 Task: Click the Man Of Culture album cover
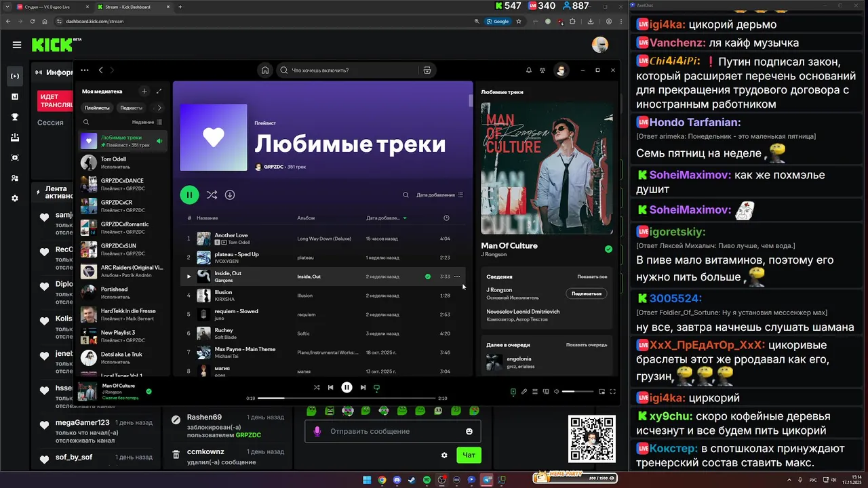[547, 168]
